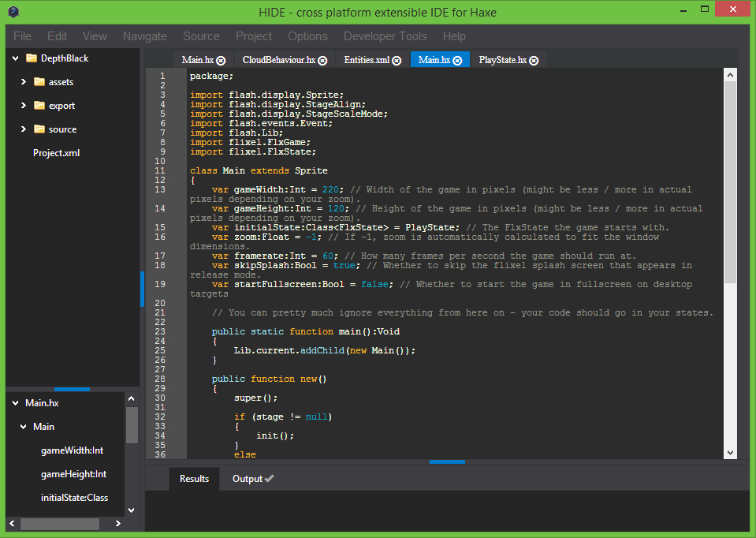Click the blue splitter above the Results panel
Image resolution: width=756 pixels, height=538 pixels.
[447, 461]
